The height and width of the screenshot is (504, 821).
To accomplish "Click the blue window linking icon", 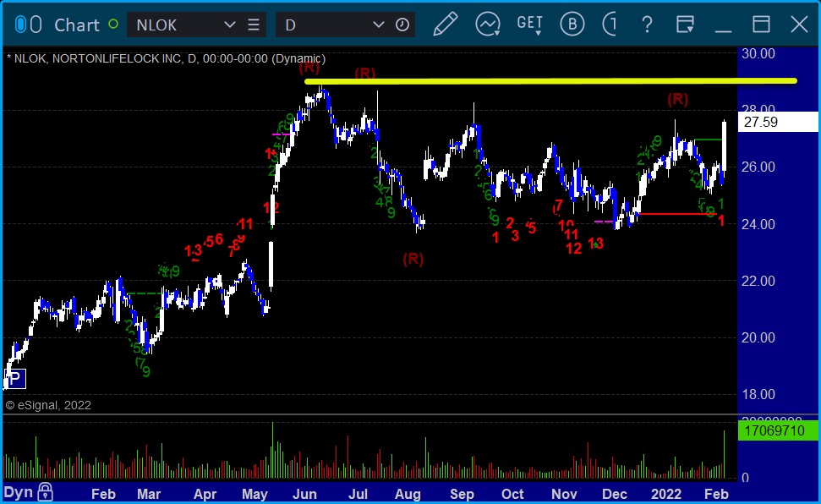I will pos(21,25).
